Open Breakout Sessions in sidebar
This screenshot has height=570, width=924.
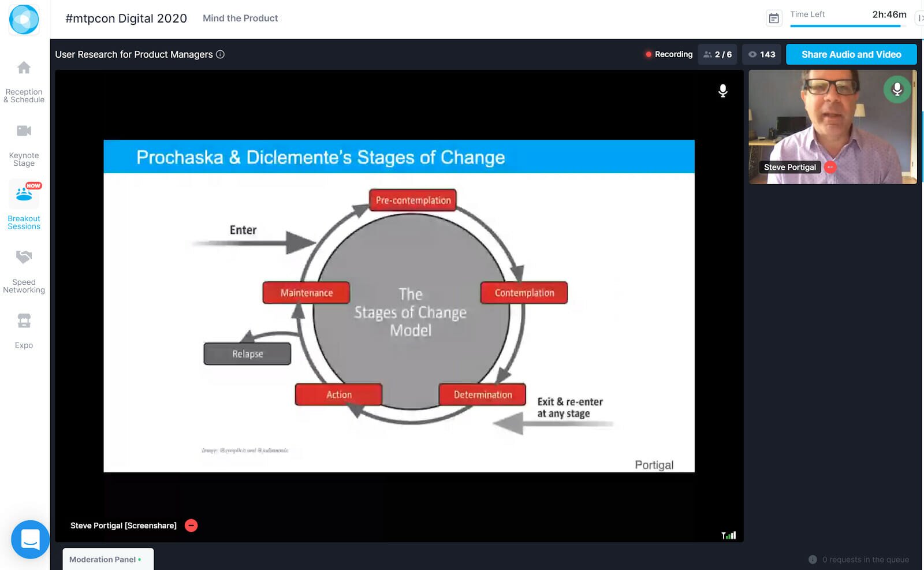pos(24,195)
